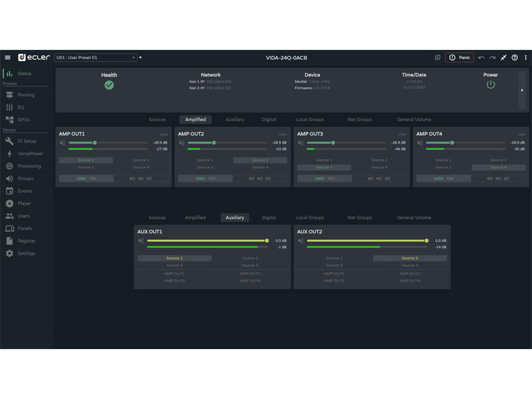Mute AMP OUT1 with speaker icon
532x399 pixels.
coord(63,142)
